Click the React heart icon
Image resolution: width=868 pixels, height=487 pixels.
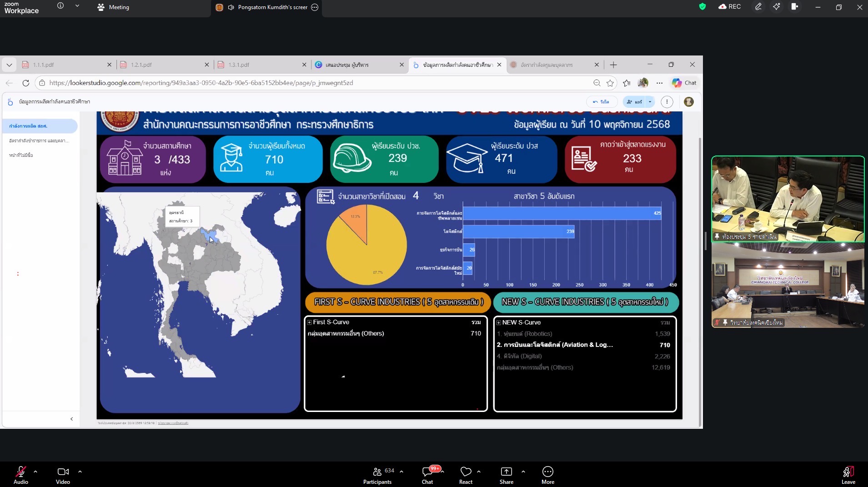tap(466, 472)
